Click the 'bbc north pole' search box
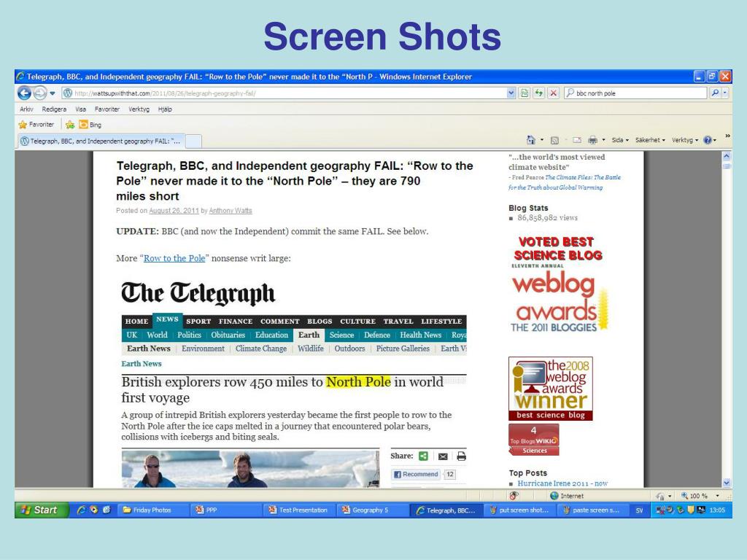Viewport: 747px width, 560px height. coord(635,93)
